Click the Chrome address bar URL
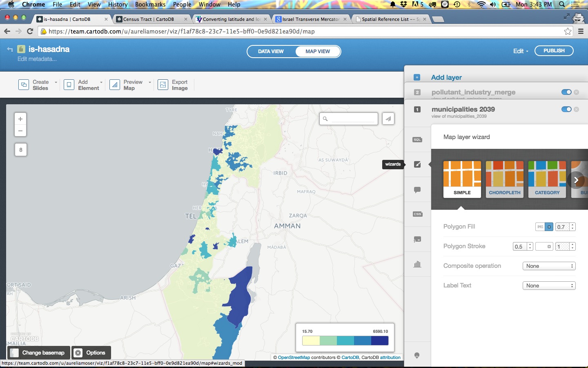 pyautogui.click(x=182, y=31)
